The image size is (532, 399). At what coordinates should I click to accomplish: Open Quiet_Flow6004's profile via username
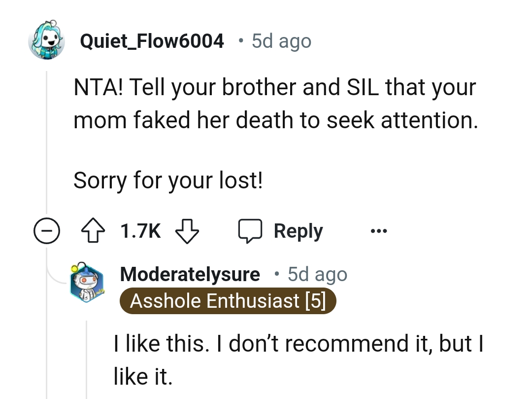[x=151, y=40]
